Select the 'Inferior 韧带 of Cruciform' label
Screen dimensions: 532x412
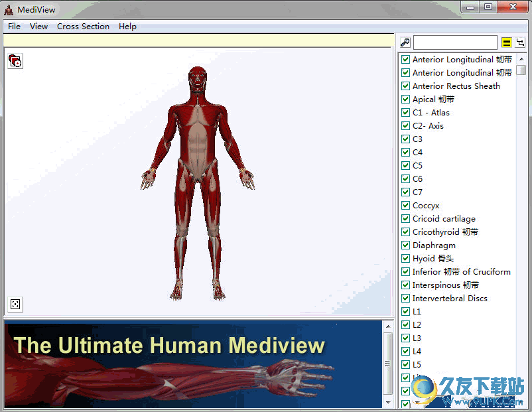tap(462, 272)
